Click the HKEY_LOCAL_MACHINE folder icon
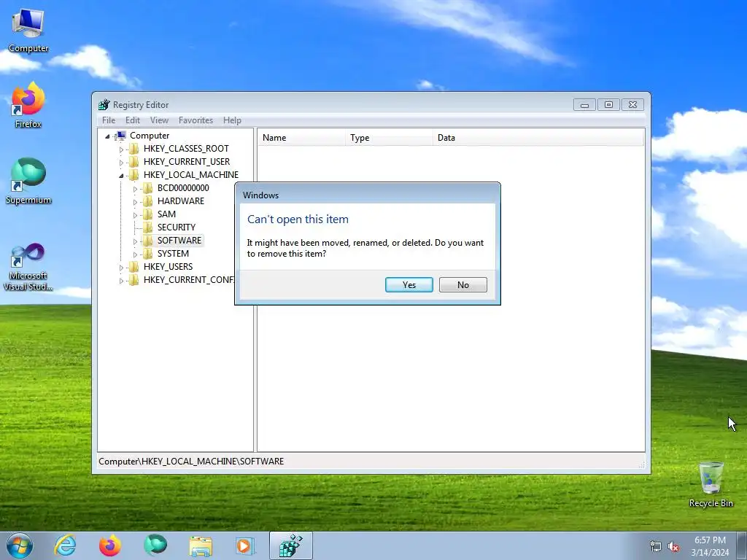This screenshot has width=747, height=560. tap(134, 175)
